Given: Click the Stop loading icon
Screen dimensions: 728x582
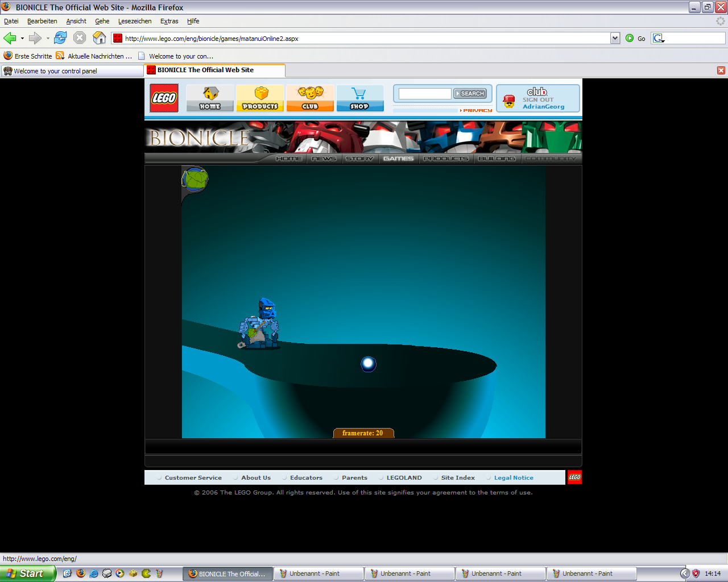Looking at the screenshot, I should click(80, 38).
